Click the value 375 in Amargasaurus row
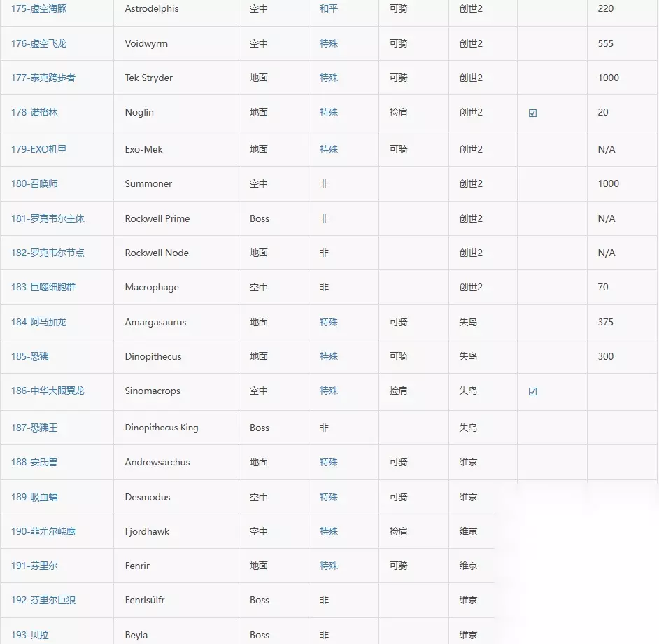Screen dimensions: 659x644 [606, 322]
